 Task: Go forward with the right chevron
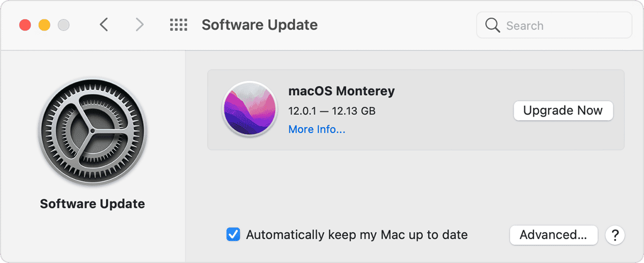[x=140, y=25]
